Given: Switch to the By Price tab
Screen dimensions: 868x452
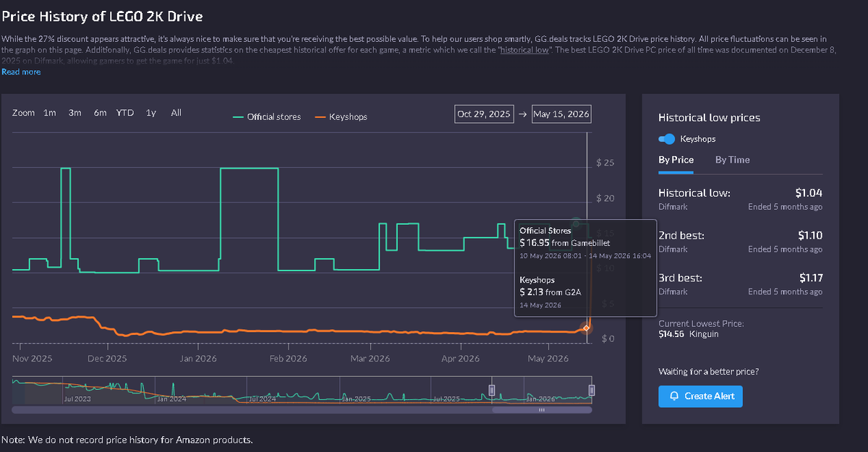Looking at the screenshot, I should point(676,160).
